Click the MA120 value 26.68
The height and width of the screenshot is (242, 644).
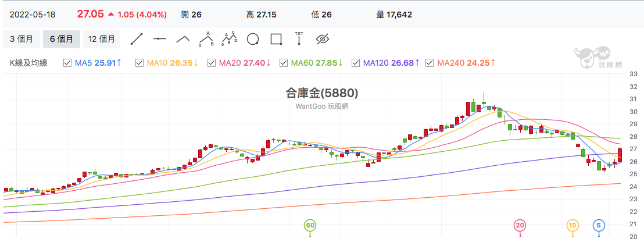click(402, 63)
